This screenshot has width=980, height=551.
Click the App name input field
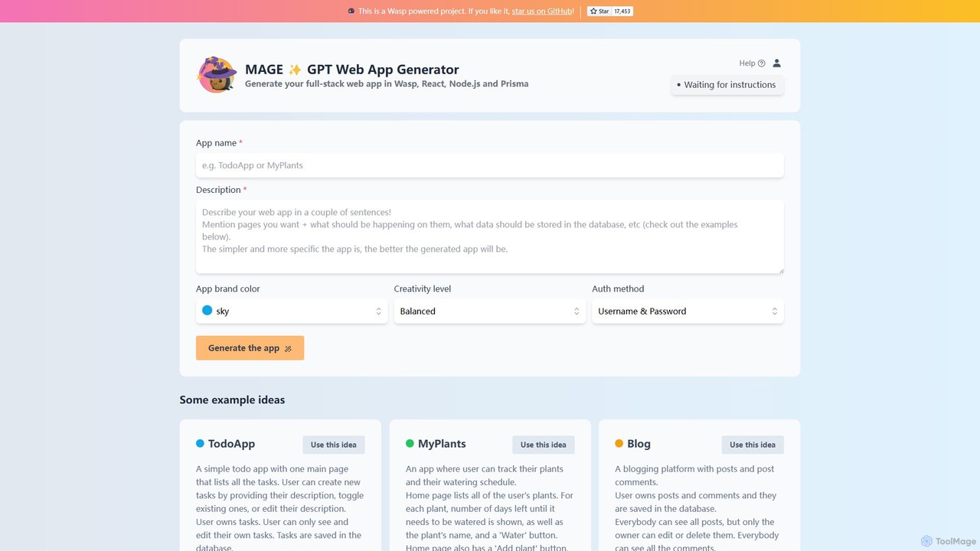(x=490, y=165)
